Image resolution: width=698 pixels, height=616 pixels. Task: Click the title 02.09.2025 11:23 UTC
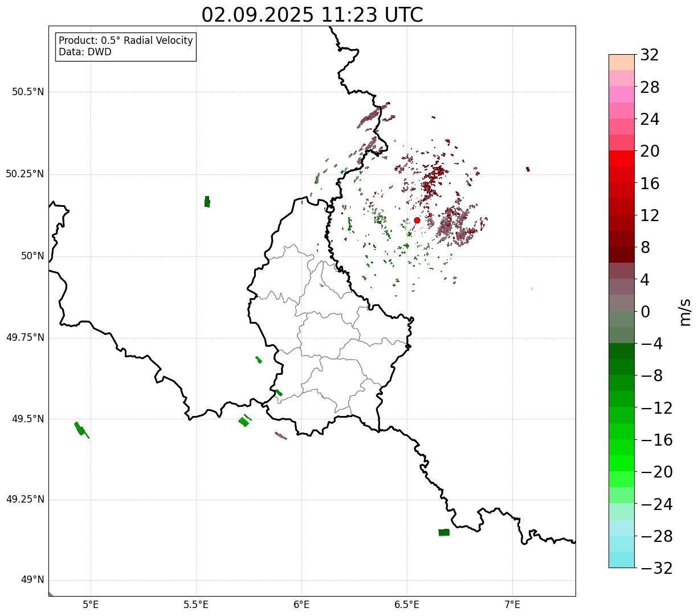click(x=312, y=15)
